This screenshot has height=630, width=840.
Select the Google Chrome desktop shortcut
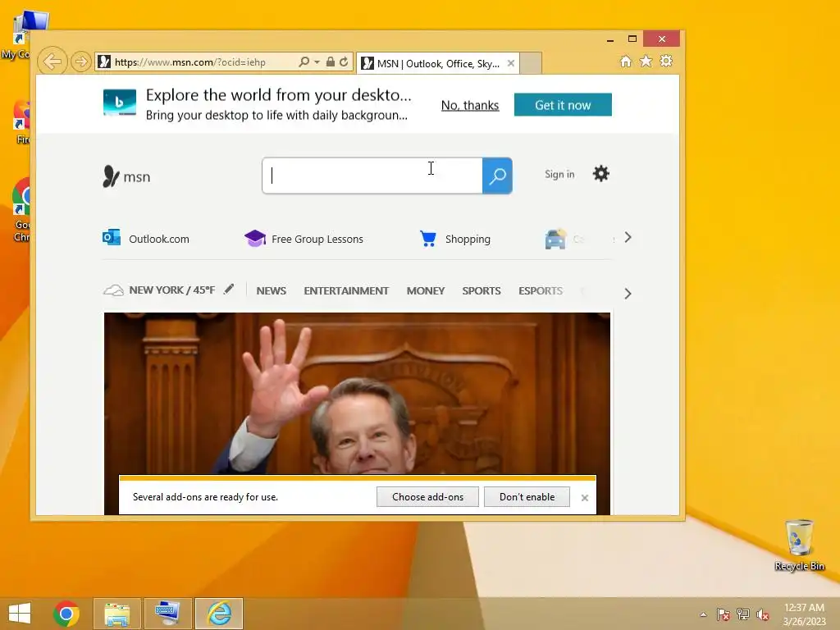(x=21, y=210)
